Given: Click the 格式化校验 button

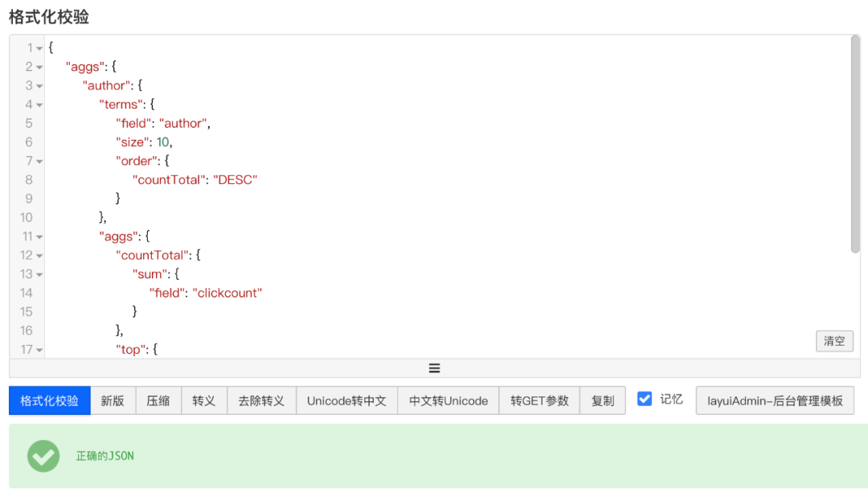Looking at the screenshot, I should (49, 400).
